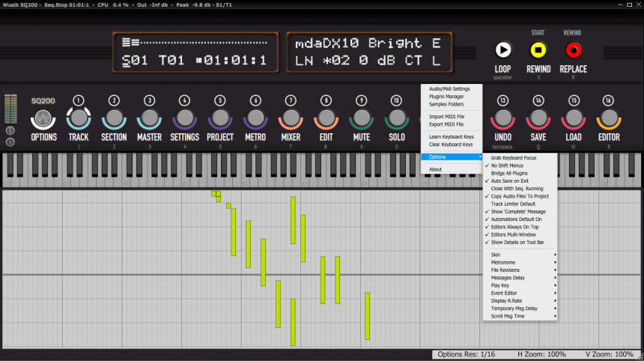Click the yellow Rewind button
Viewport: 644px width, 361px height.
[538, 50]
